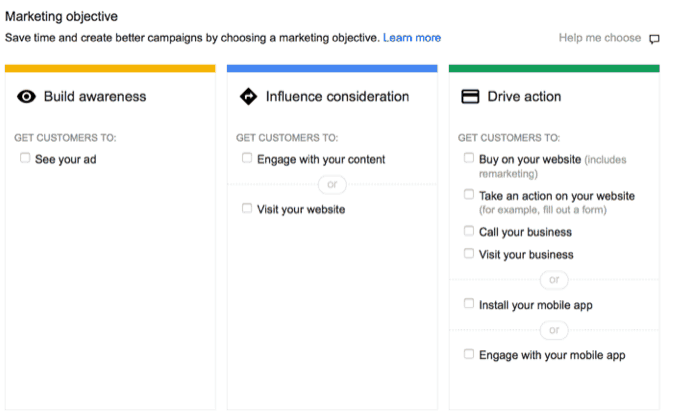Check Engage with your mobile app

click(x=469, y=353)
